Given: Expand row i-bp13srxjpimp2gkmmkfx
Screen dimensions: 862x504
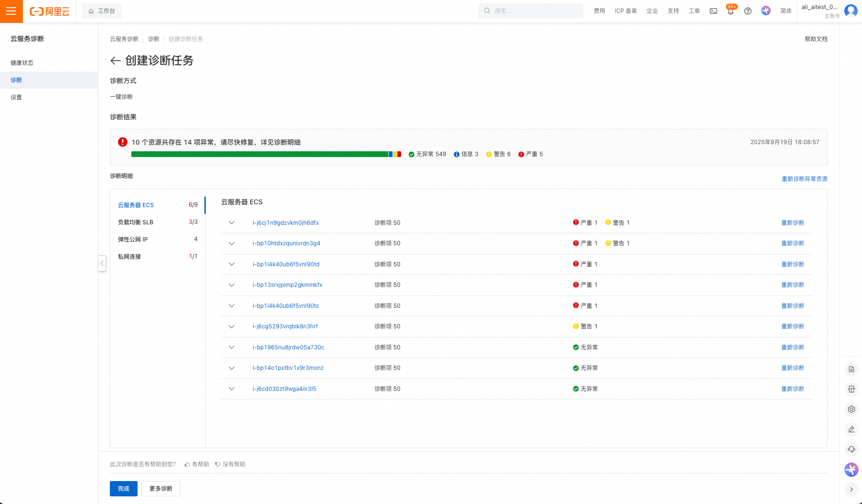Looking at the screenshot, I should click(232, 285).
